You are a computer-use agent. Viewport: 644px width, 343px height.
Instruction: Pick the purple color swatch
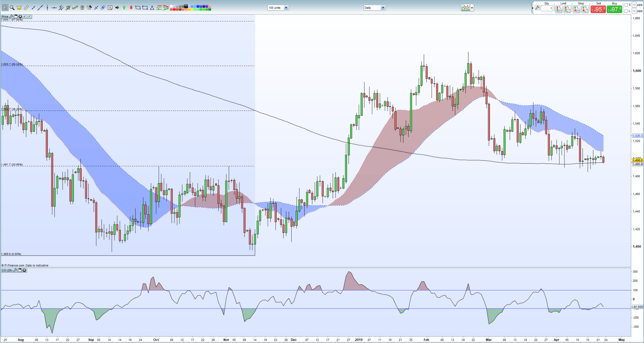206,6
